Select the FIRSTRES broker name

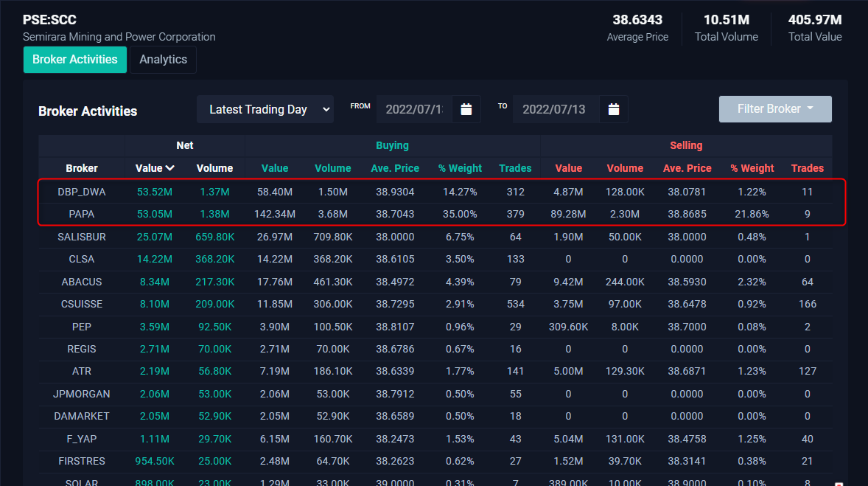tap(81, 460)
